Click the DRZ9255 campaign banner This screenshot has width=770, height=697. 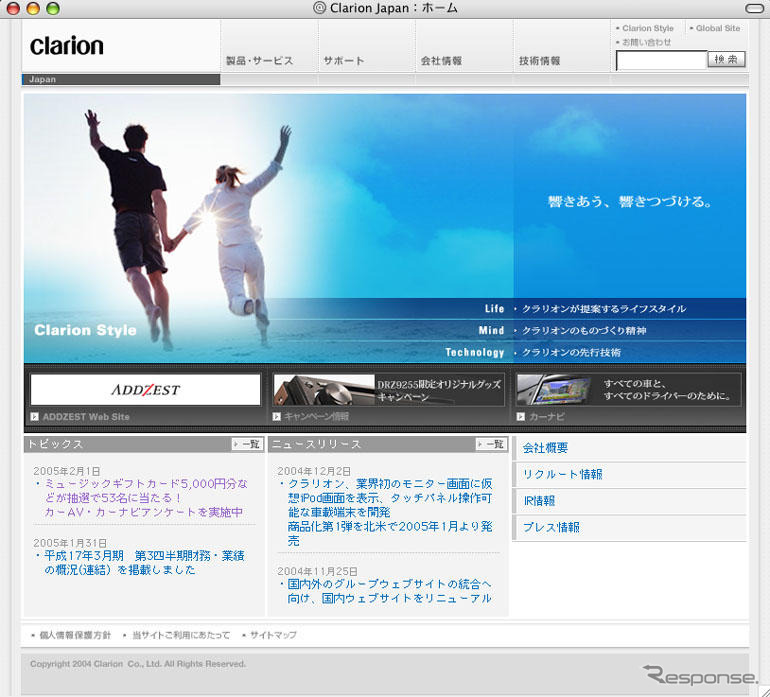[388, 390]
